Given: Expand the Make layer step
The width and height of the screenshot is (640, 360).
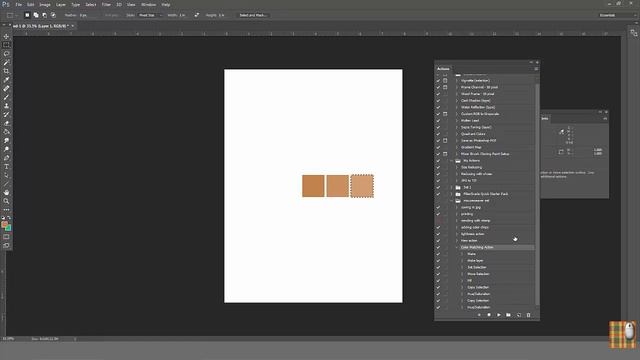Looking at the screenshot, I should coord(463,260).
